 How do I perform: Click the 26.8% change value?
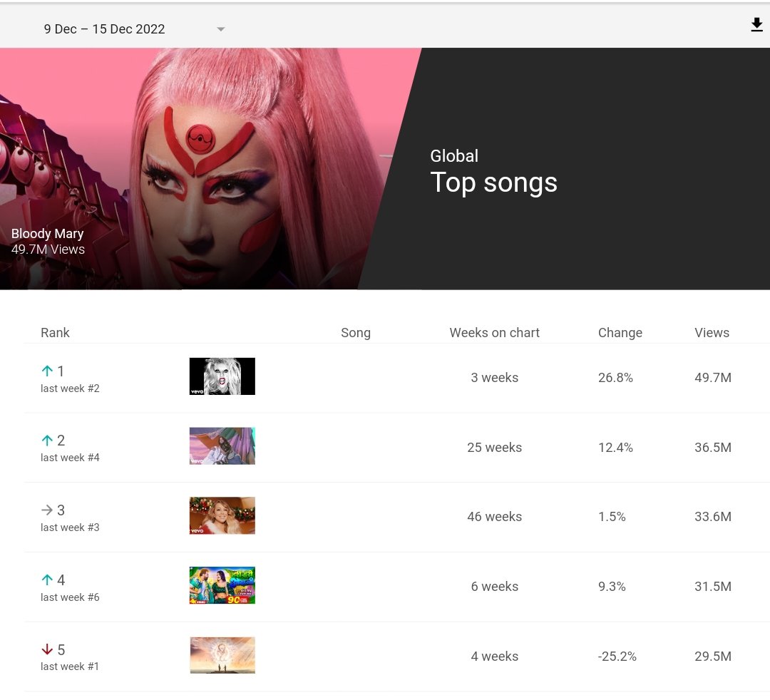615,378
